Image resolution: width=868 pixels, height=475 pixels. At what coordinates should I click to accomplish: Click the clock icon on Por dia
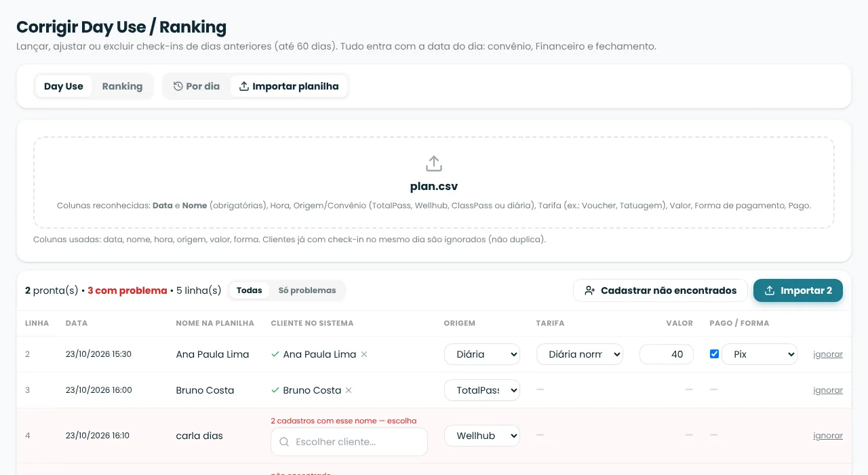pyautogui.click(x=178, y=86)
